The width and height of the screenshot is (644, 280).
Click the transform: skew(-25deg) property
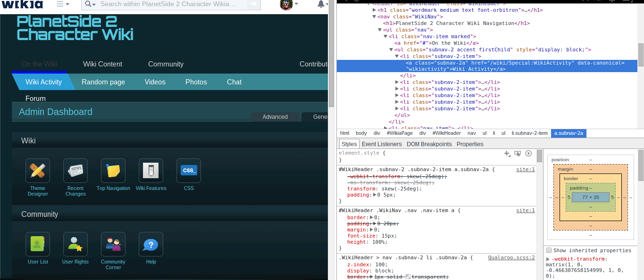[x=385, y=189]
